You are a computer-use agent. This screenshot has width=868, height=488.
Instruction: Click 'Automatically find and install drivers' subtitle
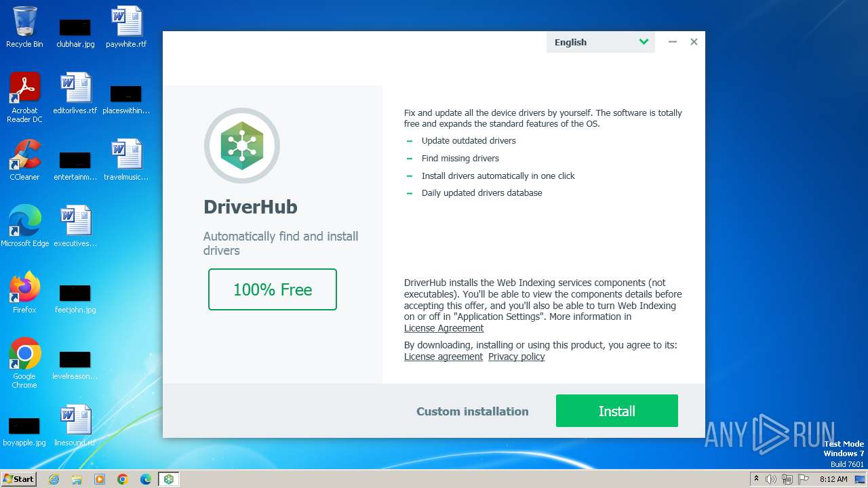pos(281,243)
